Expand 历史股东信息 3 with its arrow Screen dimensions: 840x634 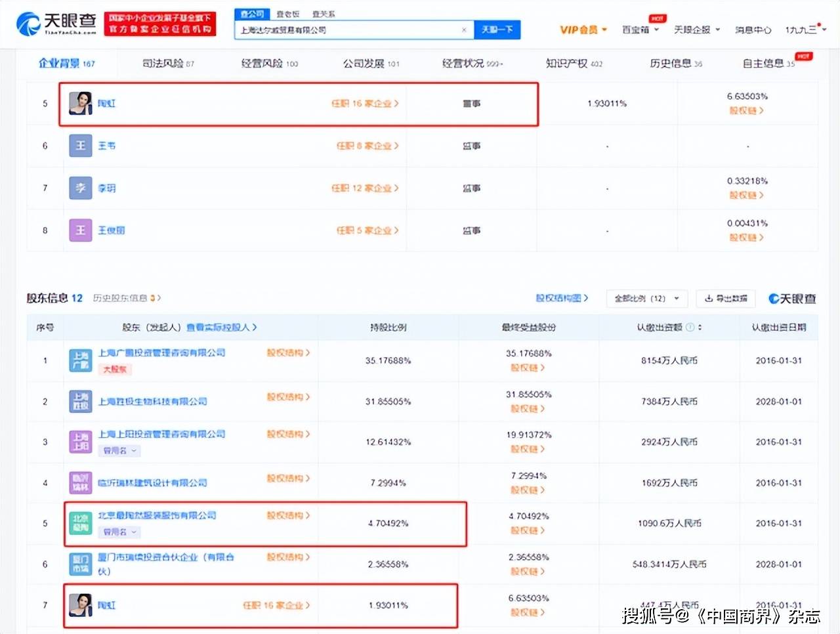[127, 298]
